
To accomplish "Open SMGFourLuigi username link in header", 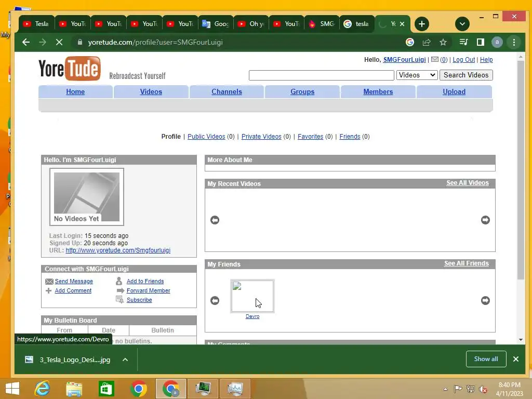I will click(x=404, y=60).
